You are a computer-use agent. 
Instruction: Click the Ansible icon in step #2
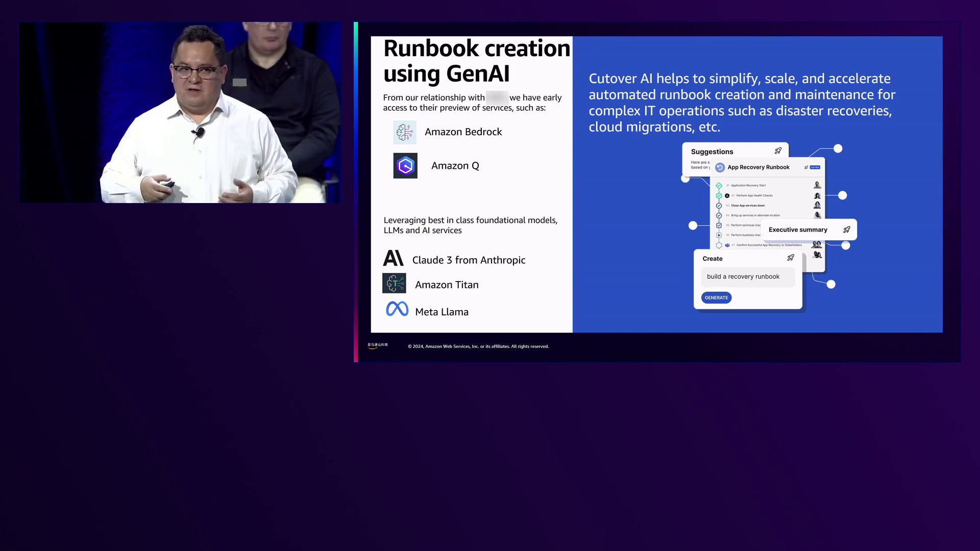coord(727,195)
